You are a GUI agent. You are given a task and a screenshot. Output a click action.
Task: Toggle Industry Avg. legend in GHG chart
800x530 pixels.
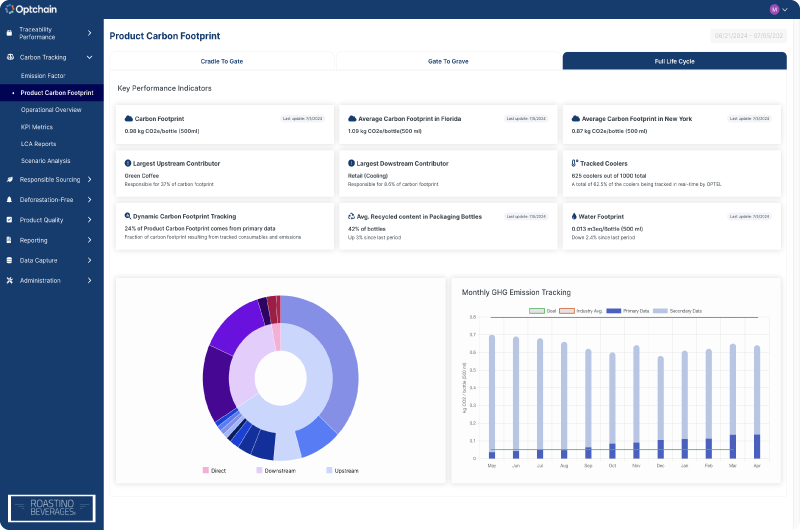(x=567, y=311)
